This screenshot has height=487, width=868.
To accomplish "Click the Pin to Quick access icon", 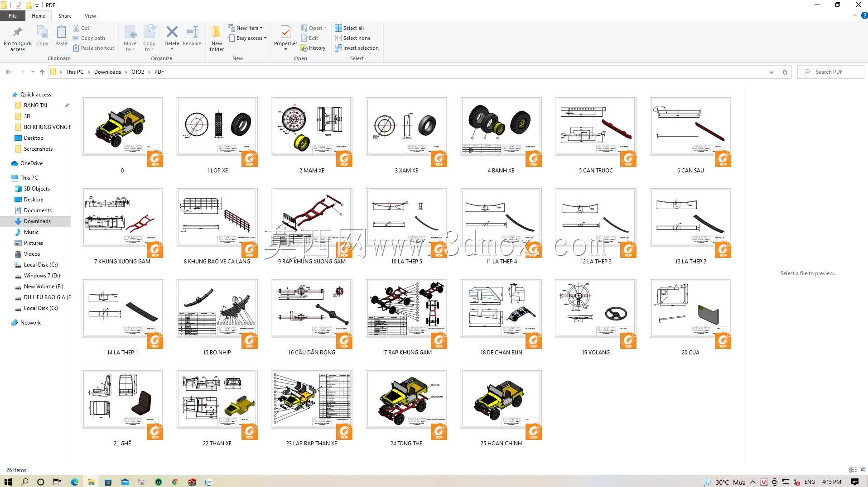I will click(18, 32).
